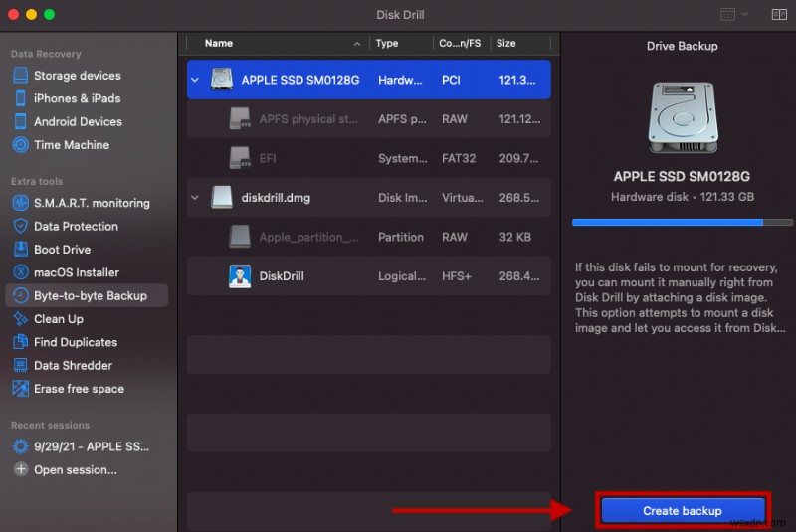The image size is (796, 532).
Task: Click the 32 KB size cell
Action: [x=514, y=237]
